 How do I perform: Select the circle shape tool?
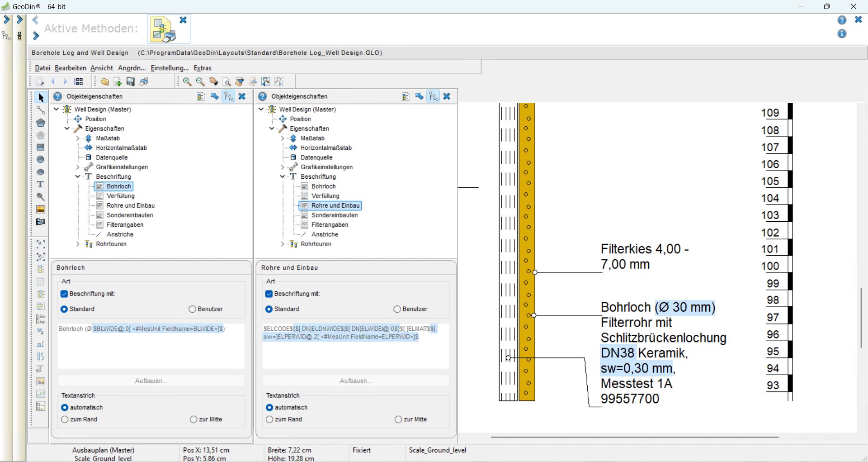(41, 159)
